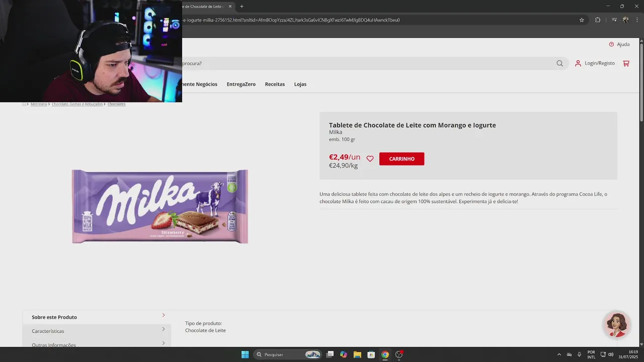Click the emb. 100 gr text
This screenshot has width=644, height=362.
click(342, 139)
